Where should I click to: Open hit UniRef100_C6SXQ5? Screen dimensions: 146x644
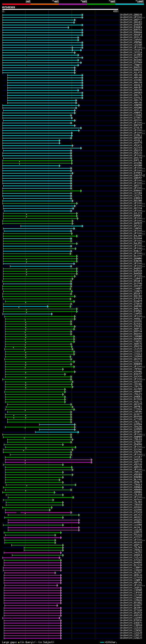coord(131,45)
